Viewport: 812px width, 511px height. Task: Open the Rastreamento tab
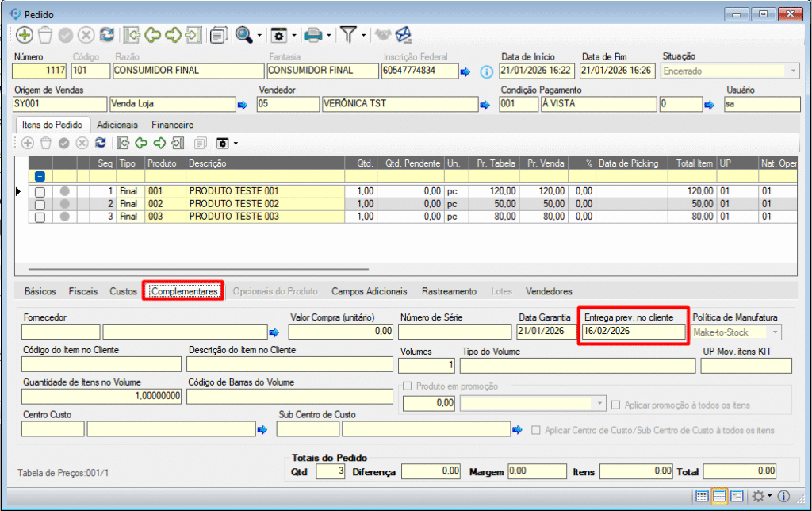click(449, 291)
